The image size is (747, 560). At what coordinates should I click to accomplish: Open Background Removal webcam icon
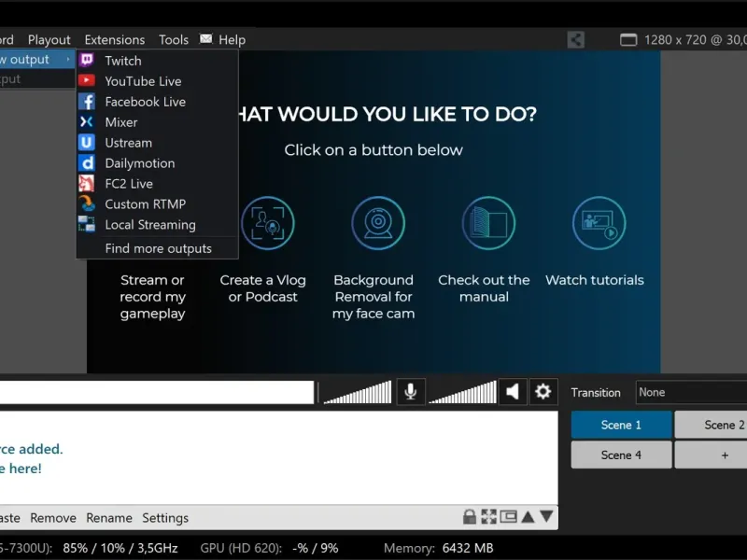[378, 223]
